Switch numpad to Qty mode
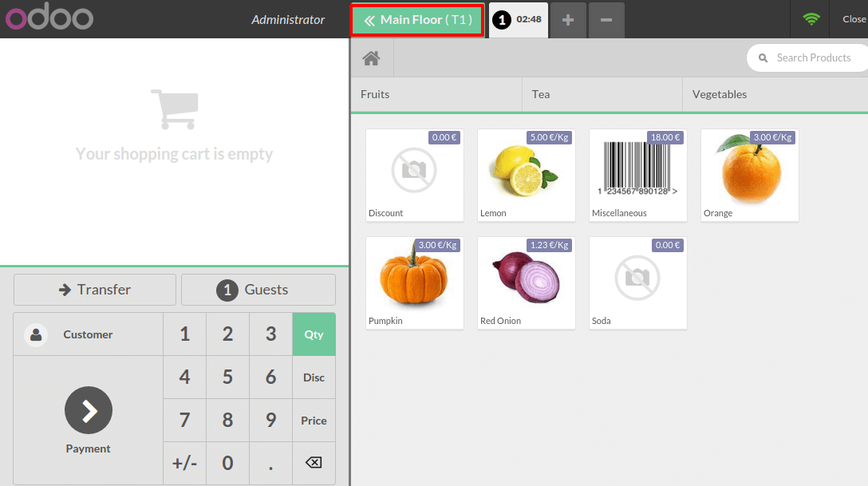Screen dimensions: 868x486 314,334
